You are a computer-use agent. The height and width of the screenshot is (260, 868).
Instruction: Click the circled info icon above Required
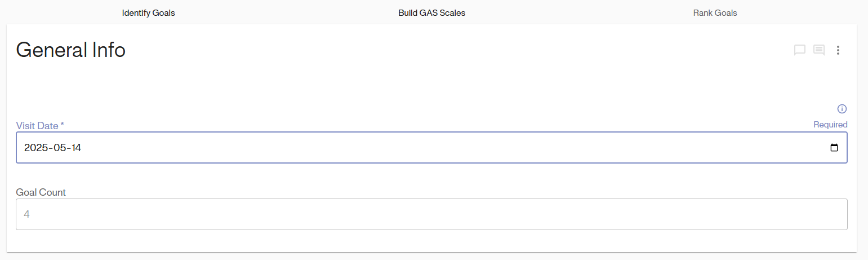842,109
